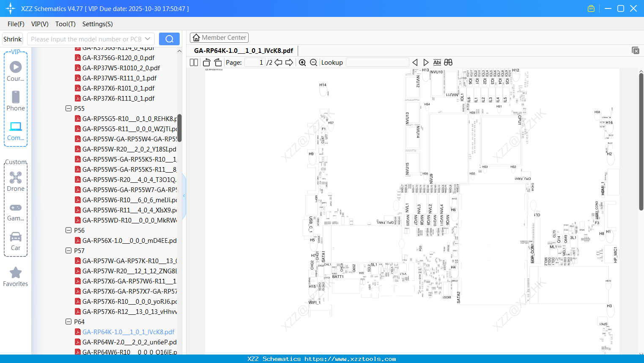Toggle two-page view in the PDF toolbar
The height and width of the screenshot is (363, 644).
pos(194,62)
